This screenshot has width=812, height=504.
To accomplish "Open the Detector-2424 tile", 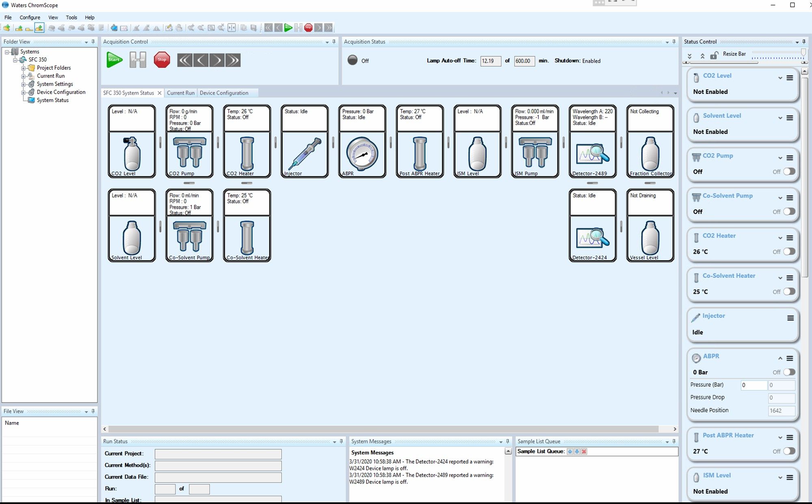I will point(593,225).
